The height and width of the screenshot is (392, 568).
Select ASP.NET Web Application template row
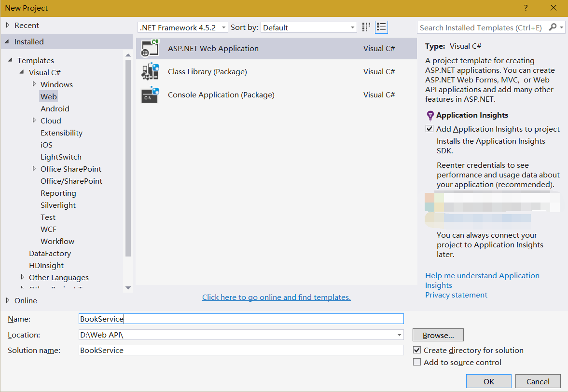[277, 49]
